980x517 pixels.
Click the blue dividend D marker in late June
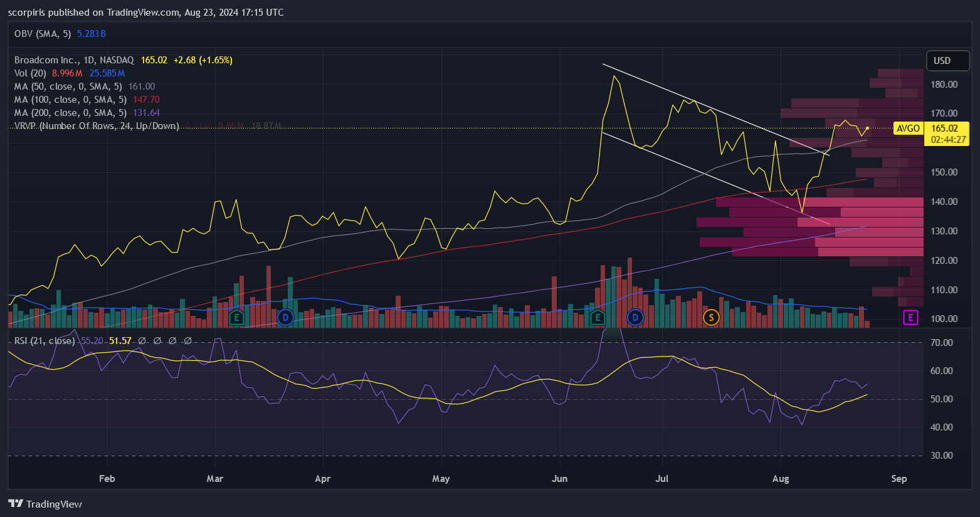point(635,317)
